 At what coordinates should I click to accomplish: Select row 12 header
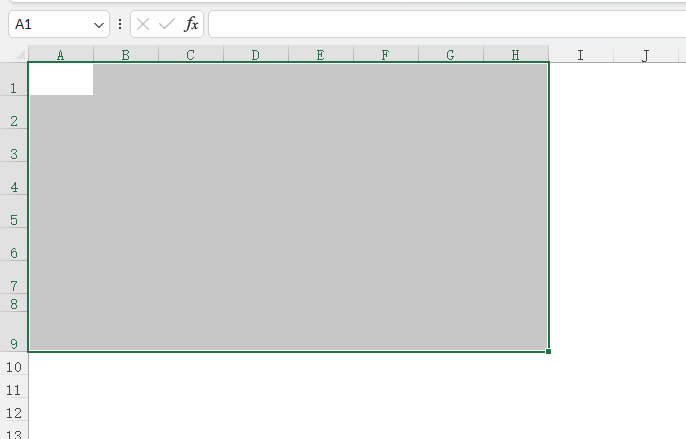coord(14,413)
